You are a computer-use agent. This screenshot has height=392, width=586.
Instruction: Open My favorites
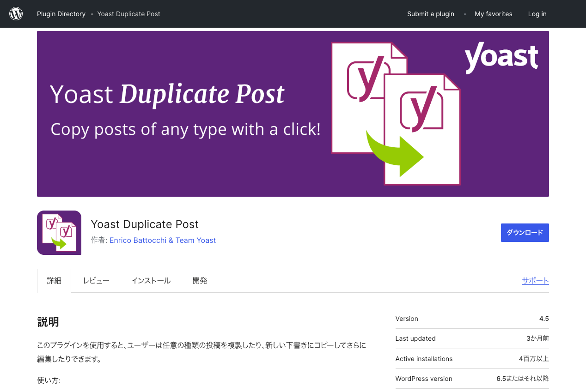coord(494,14)
